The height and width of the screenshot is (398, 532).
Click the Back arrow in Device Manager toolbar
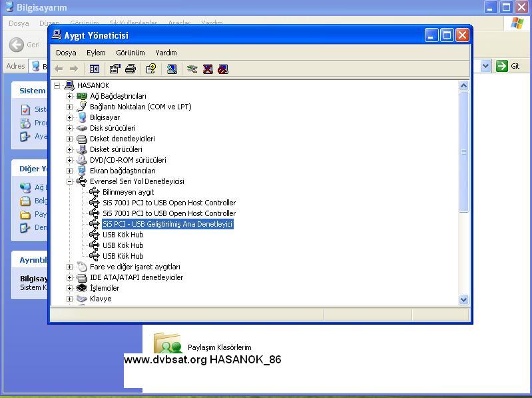click(59, 69)
